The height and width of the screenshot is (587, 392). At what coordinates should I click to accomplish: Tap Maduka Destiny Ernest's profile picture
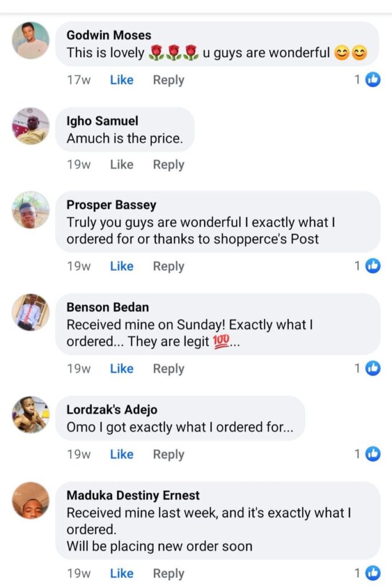[x=31, y=500]
